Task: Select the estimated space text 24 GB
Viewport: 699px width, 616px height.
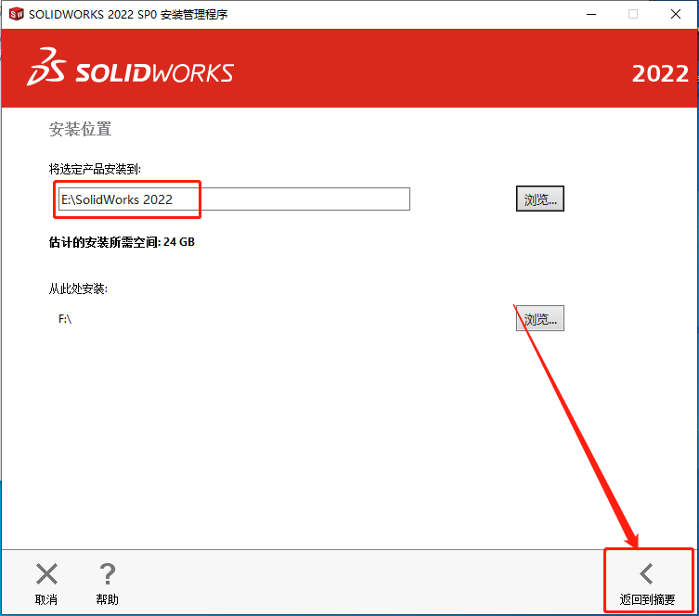Action: pos(179,242)
